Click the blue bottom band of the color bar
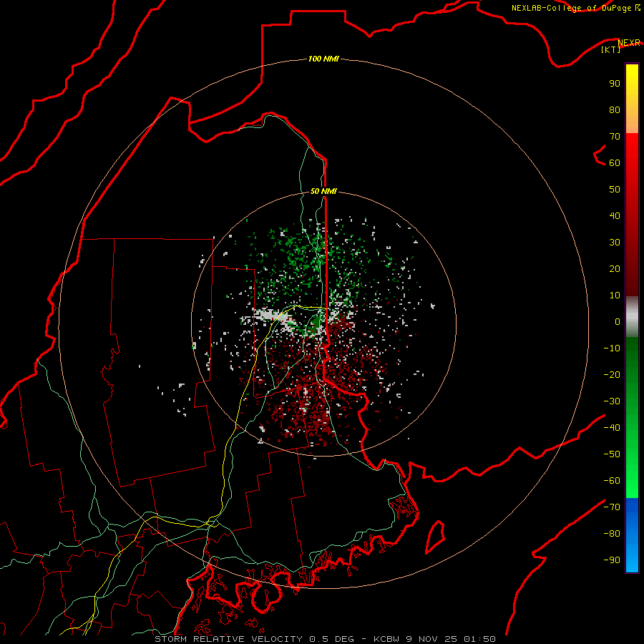The height and width of the screenshot is (644, 644). coord(632,535)
